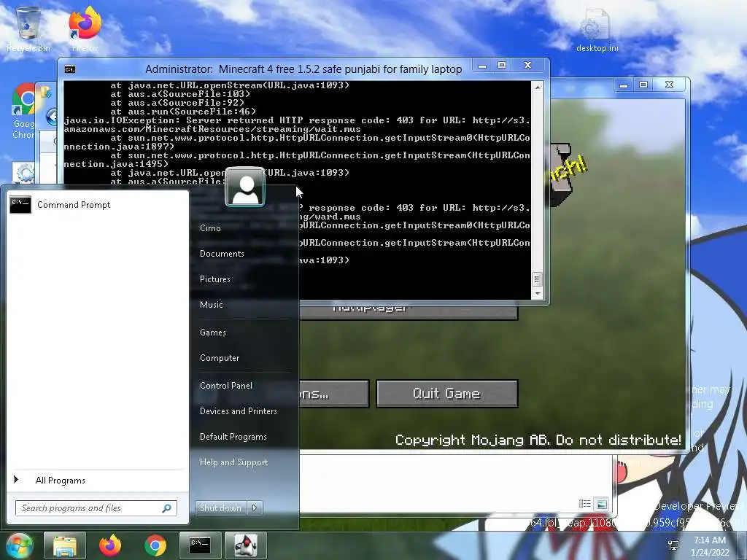Open Games from the Start menu
Screen dimensions: 747x560
[212, 332]
